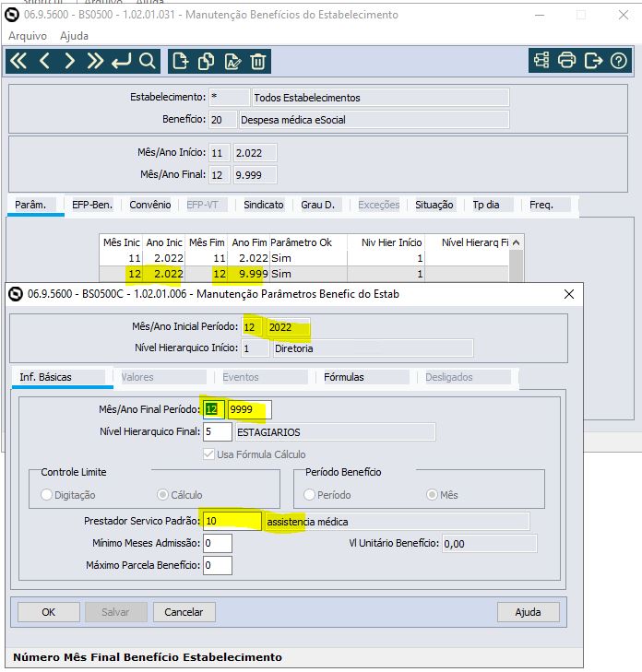
Task: Open the Convênio tab
Action: tap(150, 205)
